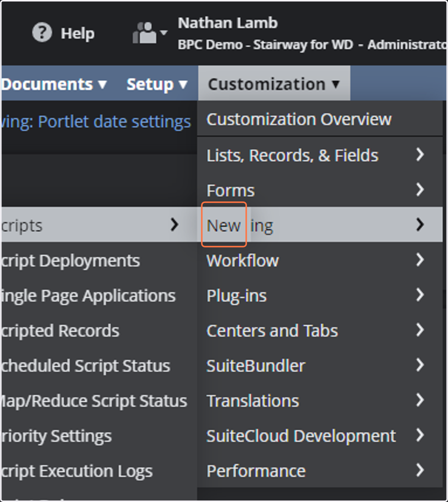Expand chevron beside Workflow
The width and height of the screenshot is (448, 502).
coord(420,259)
